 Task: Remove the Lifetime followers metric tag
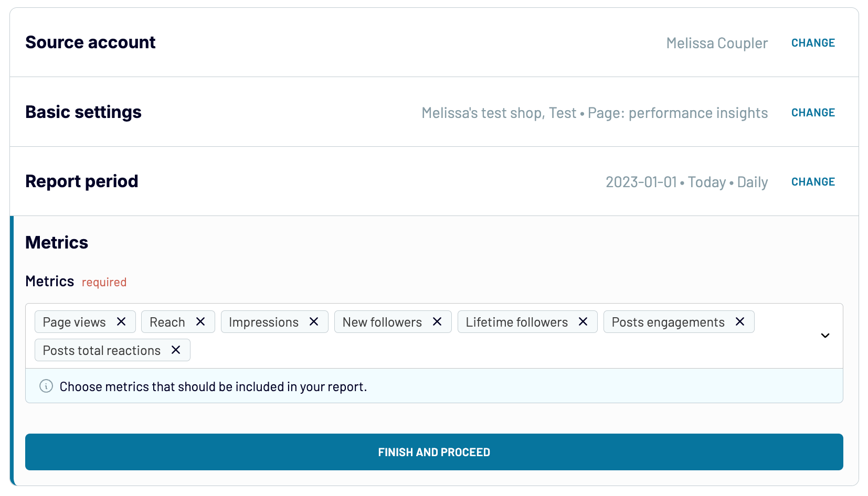click(583, 321)
